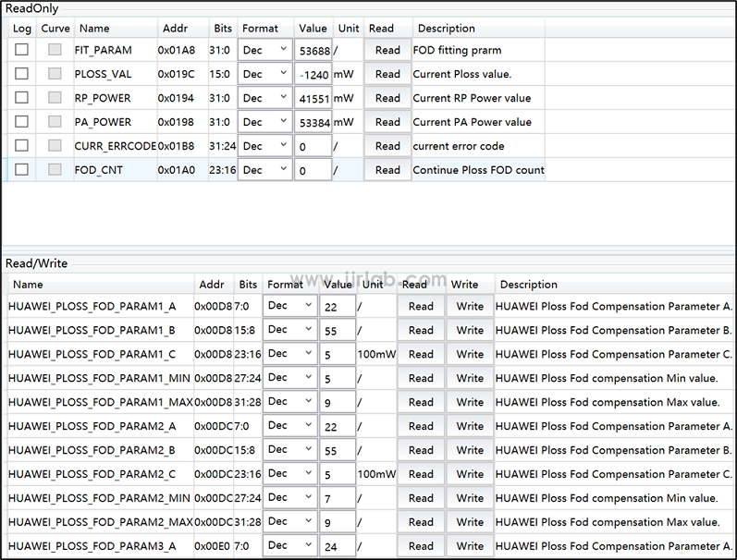Open the Format dropdown for FIT_PARAM
This screenshot has width=737, height=560.
[265, 50]
